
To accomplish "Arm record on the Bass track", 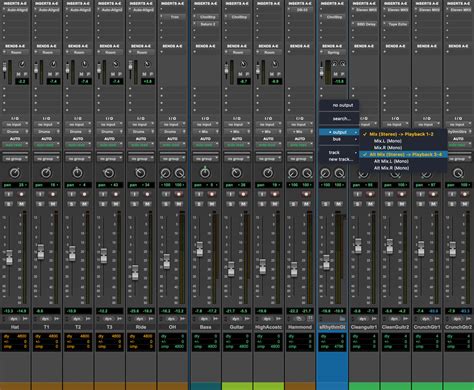I will [x=212, y=194].
